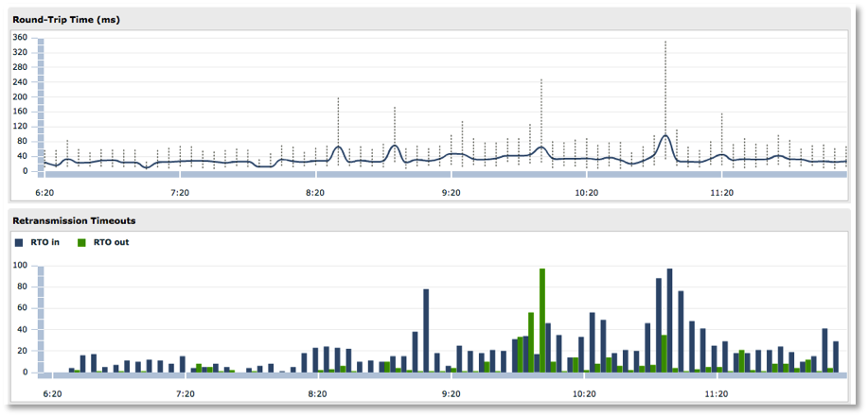Click the 120 y-axis value

point(21,127)
